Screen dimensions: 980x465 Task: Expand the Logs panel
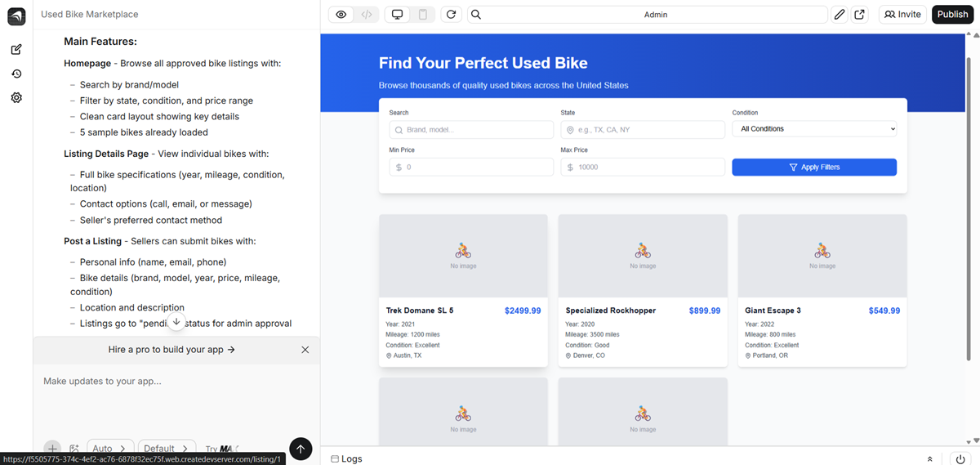tap(929, 459)
